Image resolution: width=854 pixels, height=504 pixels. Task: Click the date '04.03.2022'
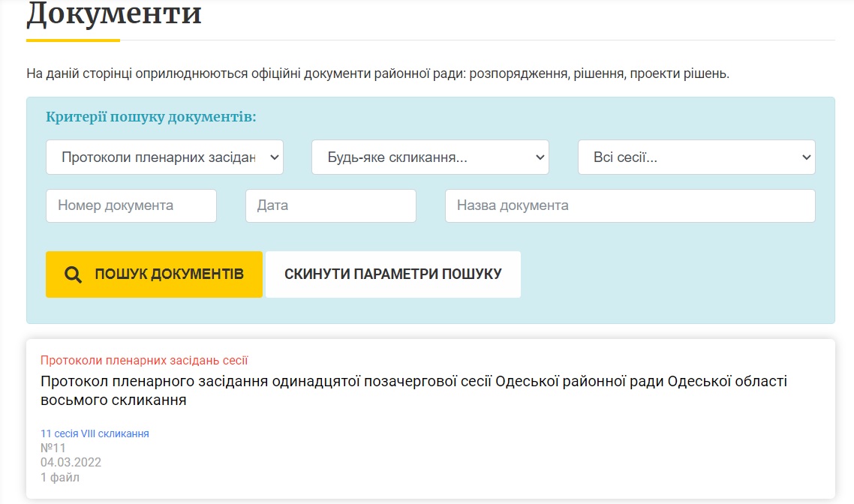[71, 462]
